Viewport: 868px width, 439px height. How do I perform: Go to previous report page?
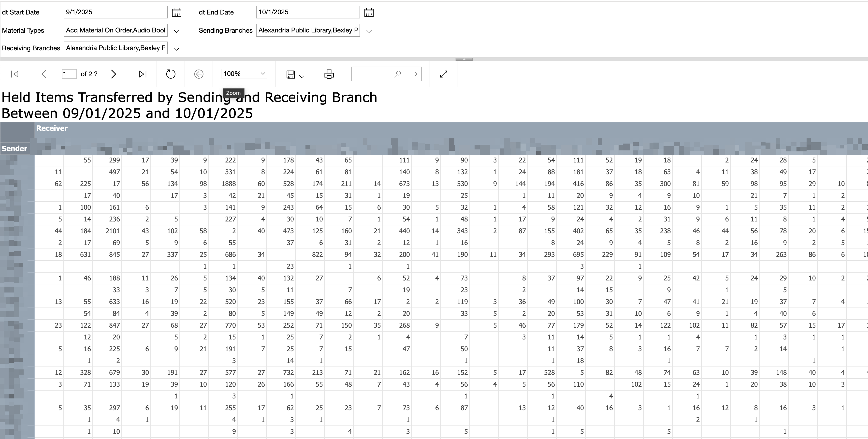pyautogui.click(x=44, y=74)
